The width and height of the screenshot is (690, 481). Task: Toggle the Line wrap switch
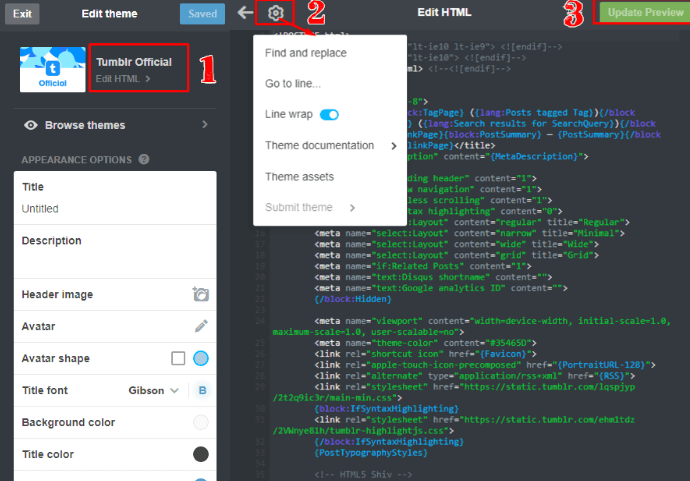pos(329,115)
